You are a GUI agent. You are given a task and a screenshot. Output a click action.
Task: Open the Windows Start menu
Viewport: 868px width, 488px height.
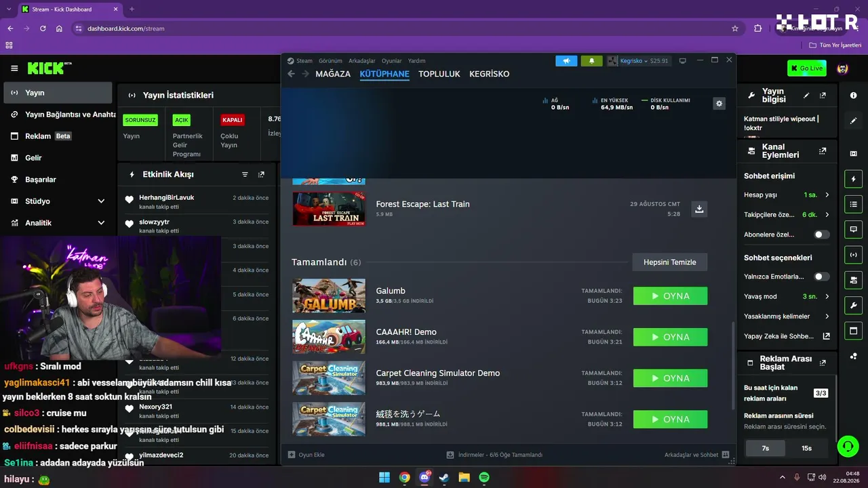384,477
